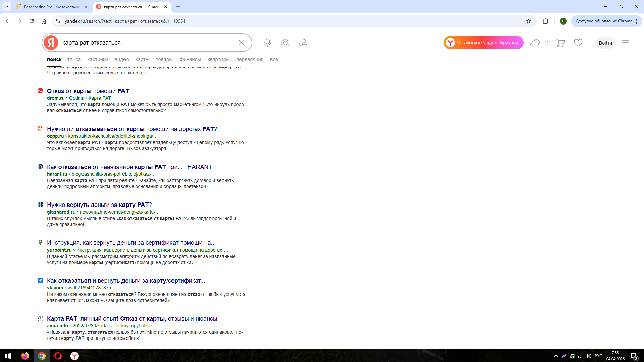
Task: Select the 'финансы' search tab
Action: (190, 59)
